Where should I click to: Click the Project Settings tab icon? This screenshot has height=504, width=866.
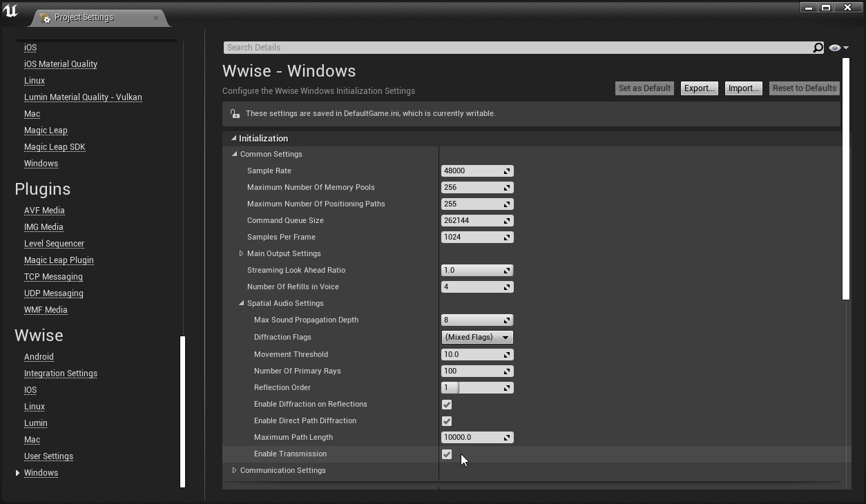coord(46,18)
